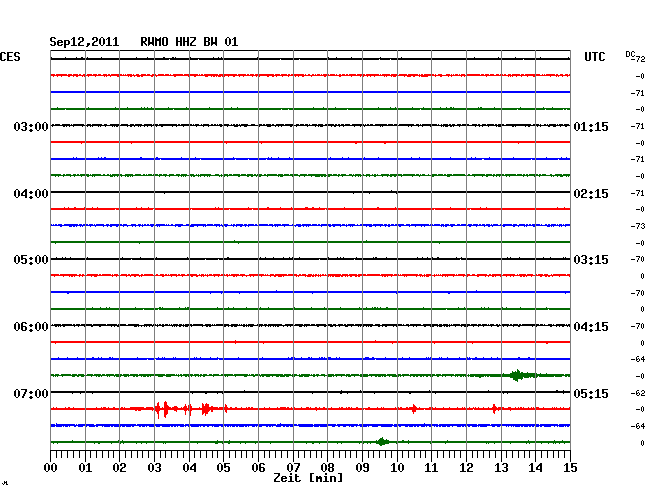Click the 07 minute axis tick label
Image resolution: width=650 pixels, height=494 pixels.
[x=293, y=467]
